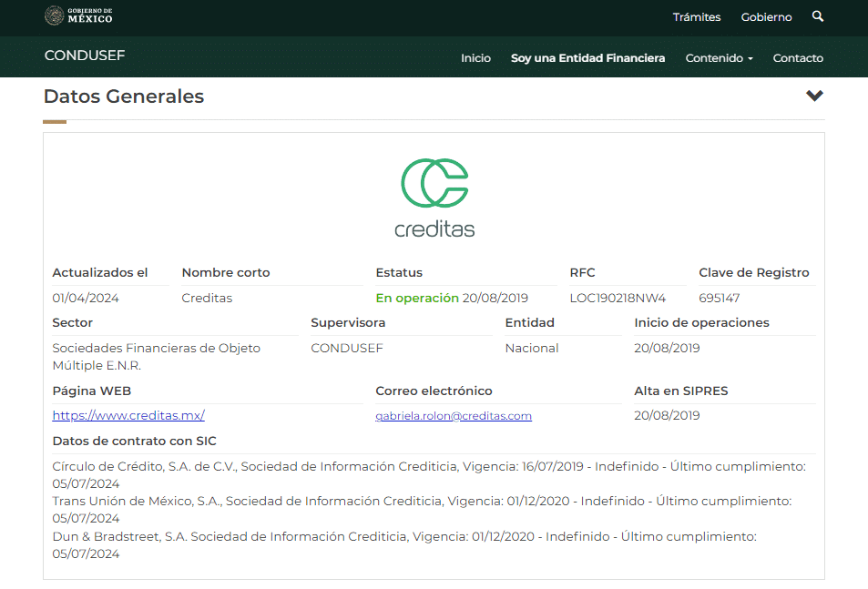Click the Dun & Bradstreet contract line
Viewport: 868px width, 589px height.
click(403, 537)
